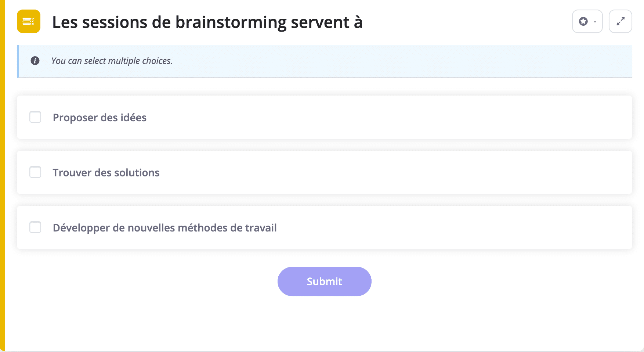Click the info icon in the blue banner
The image size is (644, 352).
[35, 61]
